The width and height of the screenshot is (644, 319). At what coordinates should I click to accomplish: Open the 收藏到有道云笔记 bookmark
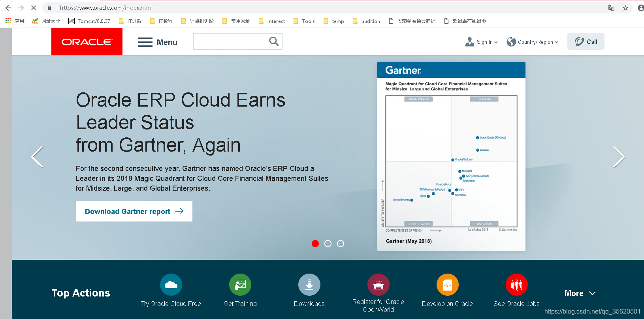pos(412,21)
